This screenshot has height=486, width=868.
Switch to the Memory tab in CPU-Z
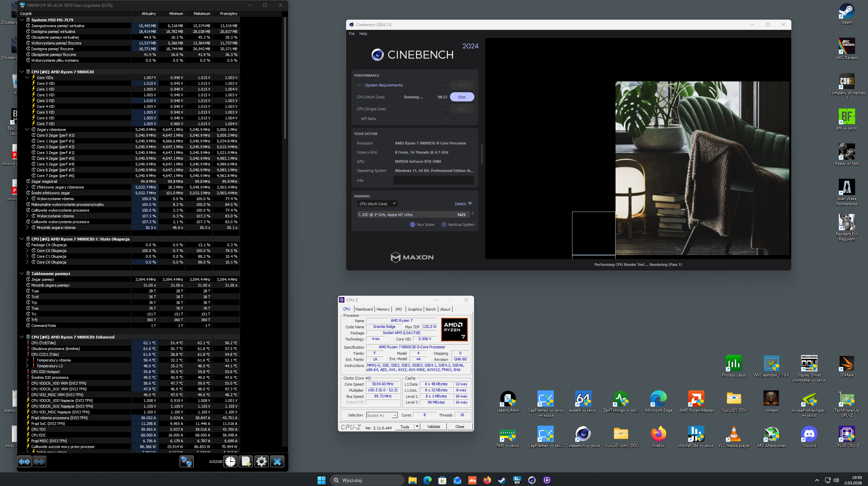(383, 309)
